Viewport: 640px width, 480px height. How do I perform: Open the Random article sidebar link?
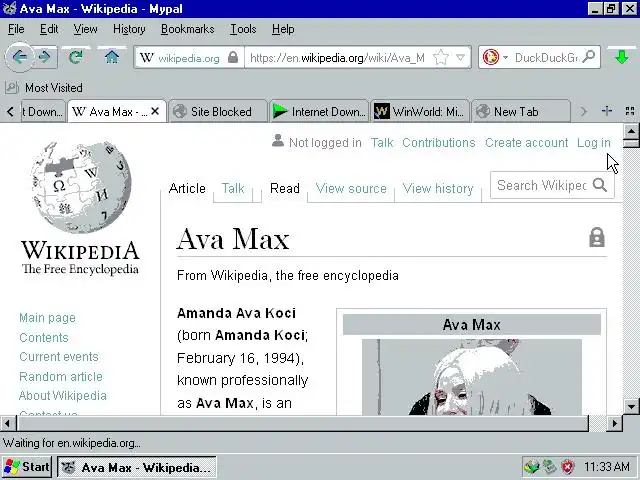pos(61,376)
